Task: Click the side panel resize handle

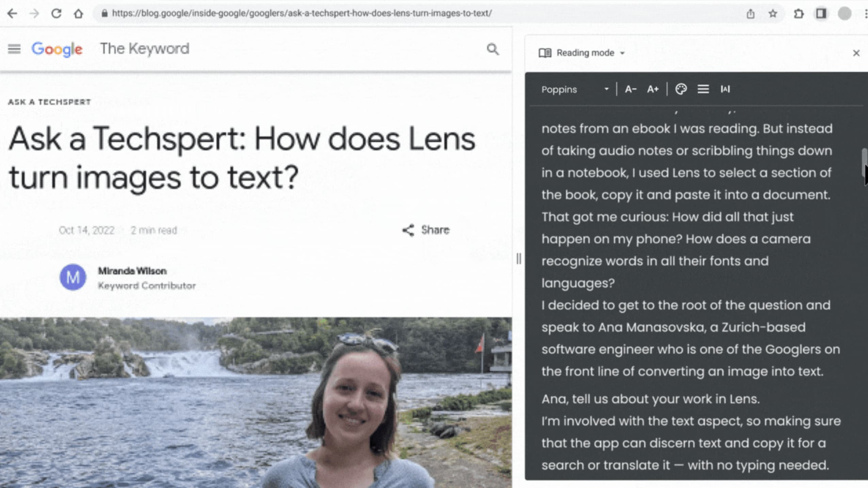Action: tap(518, 258)
